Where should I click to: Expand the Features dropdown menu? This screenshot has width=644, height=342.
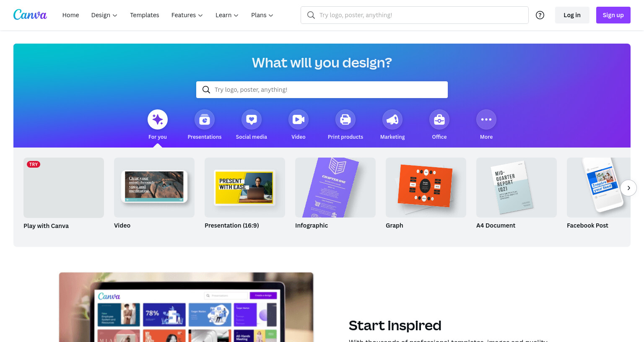(x=187, y=15)
